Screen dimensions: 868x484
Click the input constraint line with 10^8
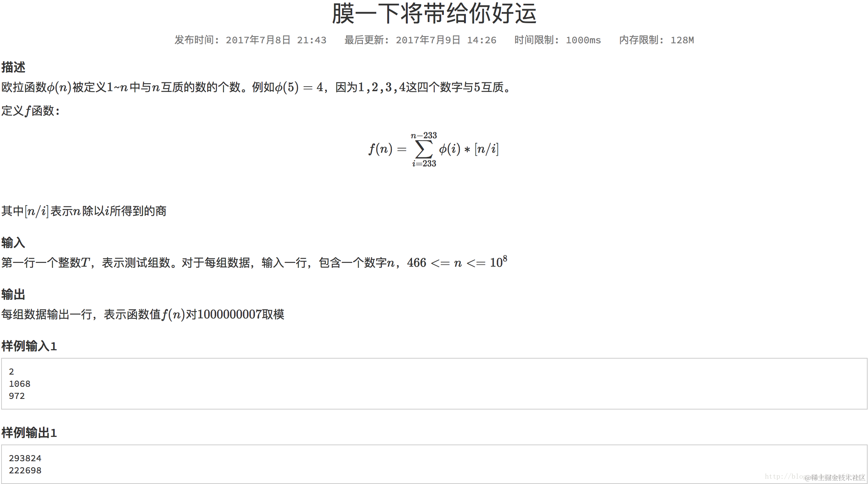tap(254, 263)
